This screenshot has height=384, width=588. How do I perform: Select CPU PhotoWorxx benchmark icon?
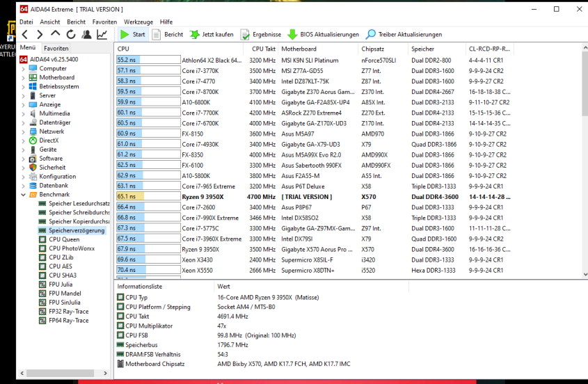tap(42, 248)
